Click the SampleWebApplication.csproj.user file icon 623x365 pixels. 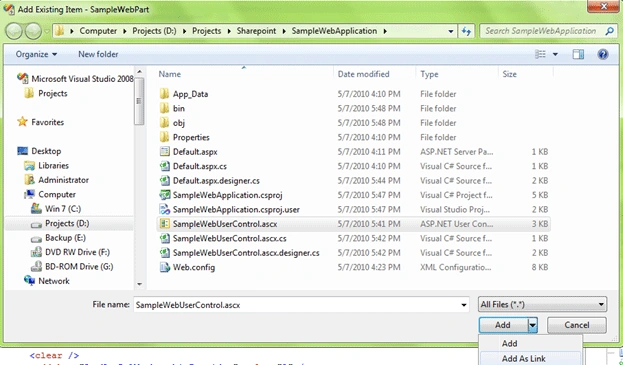[164, 209]
